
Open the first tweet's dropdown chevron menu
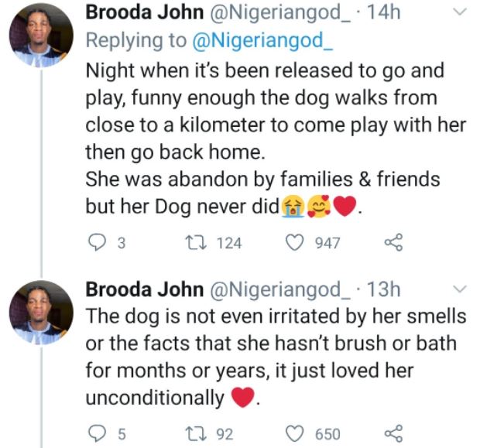tap(458, 12)
